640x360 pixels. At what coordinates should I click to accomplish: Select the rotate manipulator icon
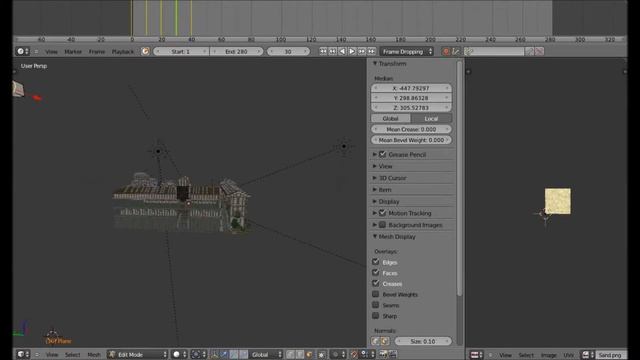click(x=234, y=354)
